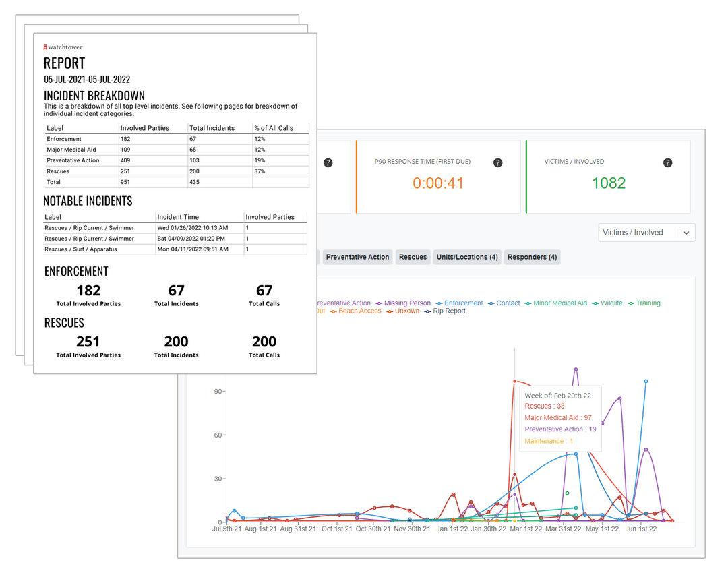Toggle Unkown legend entry
728x573 pixels.
(x=403, y=311)
